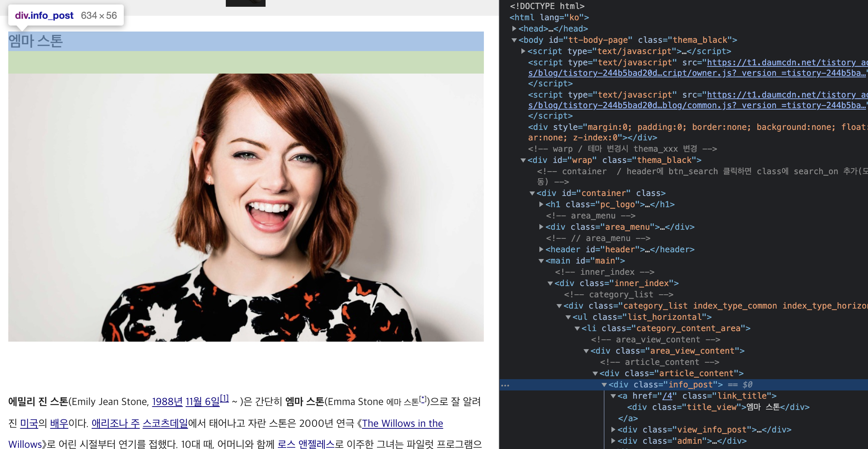Select the inline-style margin:0 div element
The width and height of the screenshot is (868, 449).
[x=698, y=132]
